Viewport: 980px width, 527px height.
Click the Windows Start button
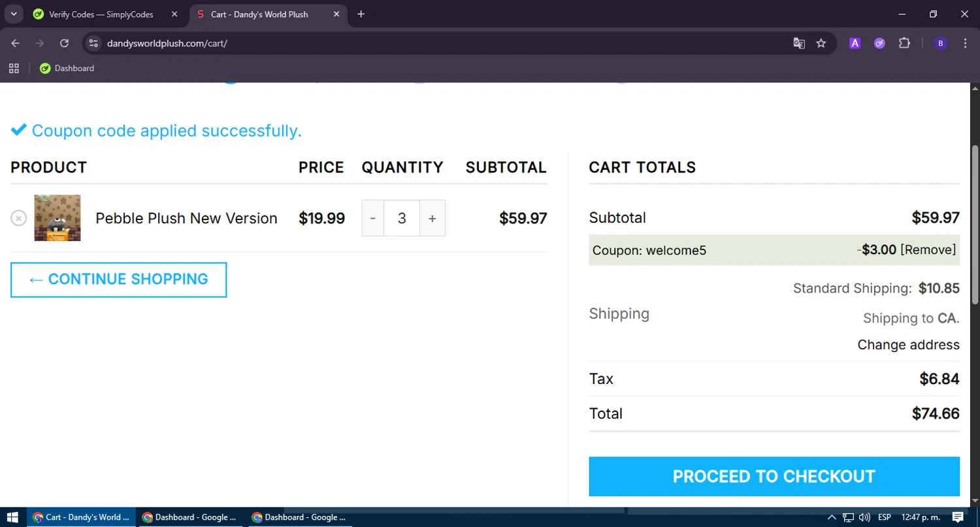12,517
